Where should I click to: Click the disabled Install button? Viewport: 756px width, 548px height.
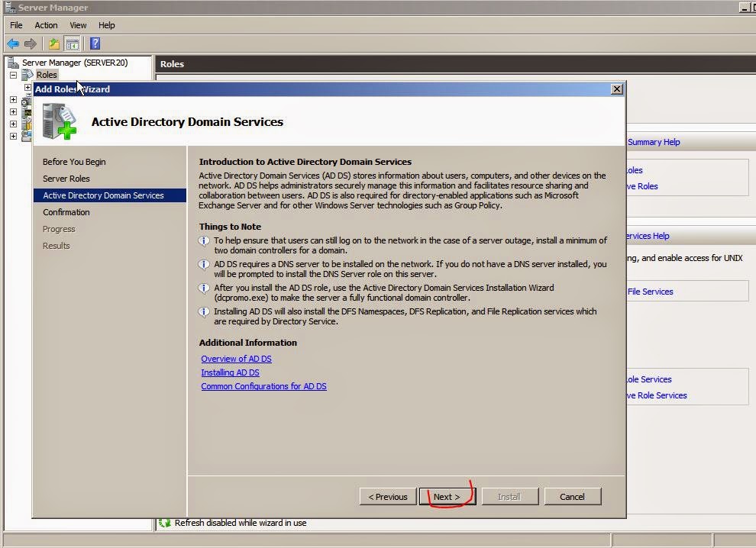(509, 496)
